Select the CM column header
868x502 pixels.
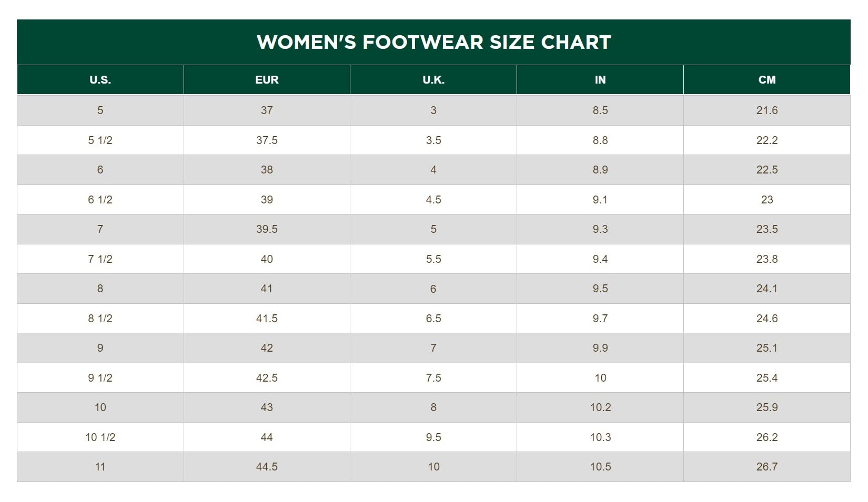pos(767,80)
